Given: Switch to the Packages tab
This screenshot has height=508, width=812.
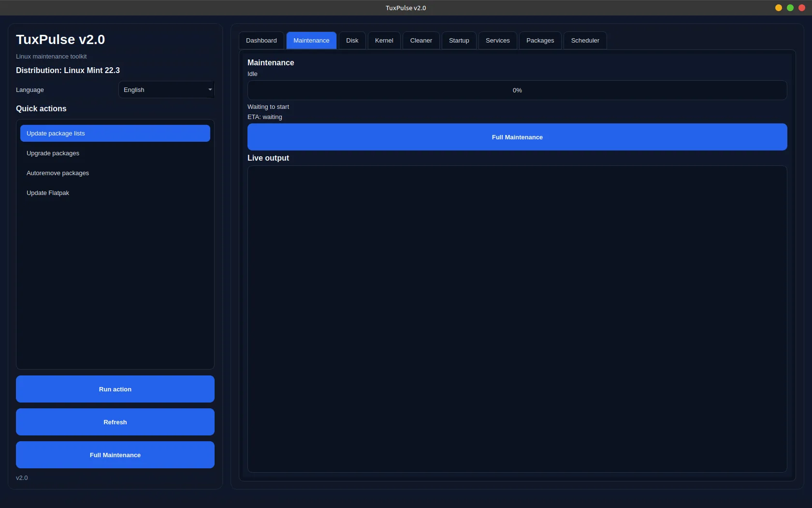Looking at the screenshot, I should click(x=540, y=41).
